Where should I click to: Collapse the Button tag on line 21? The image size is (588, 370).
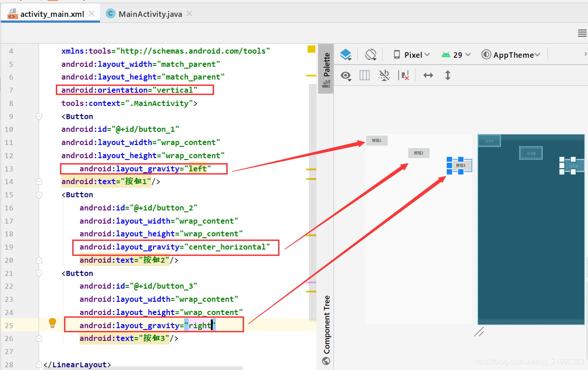[39, 273]
